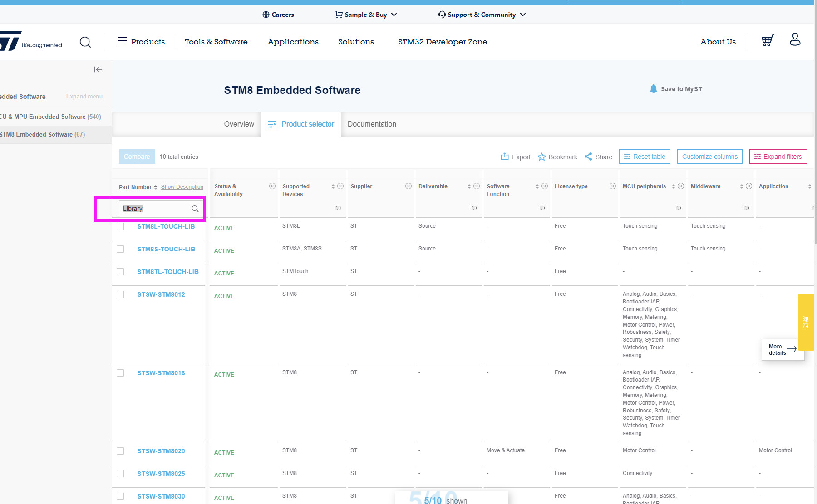Click the Reset table button

click(x=645, y=157)
